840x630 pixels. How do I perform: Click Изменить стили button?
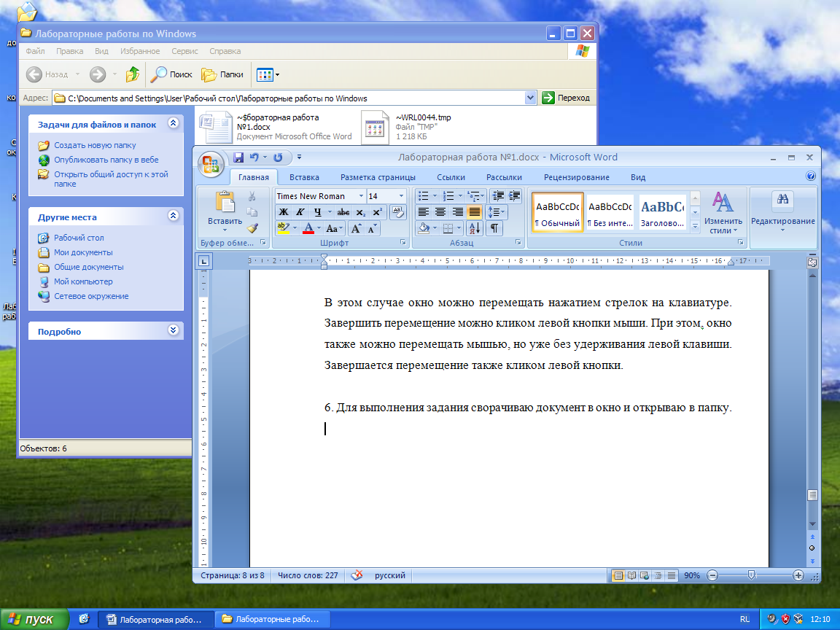point(723,213)
